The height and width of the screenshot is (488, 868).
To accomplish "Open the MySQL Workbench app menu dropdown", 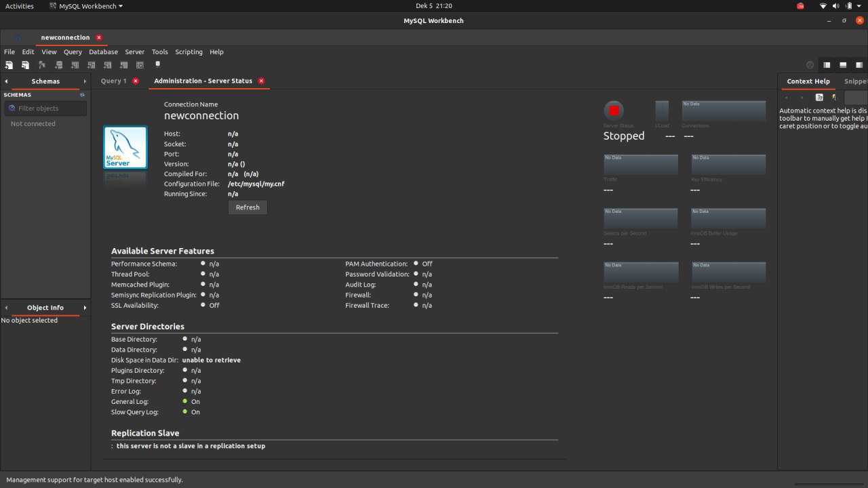I will click(86, 6).
